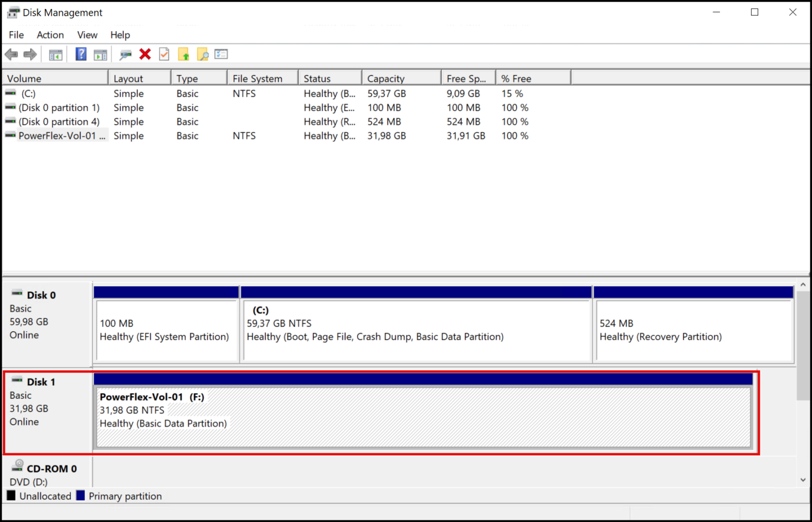Click the checkmark document toolbar icon
Image resolution: width=812 pixels, height=522 pixels.
164,54
